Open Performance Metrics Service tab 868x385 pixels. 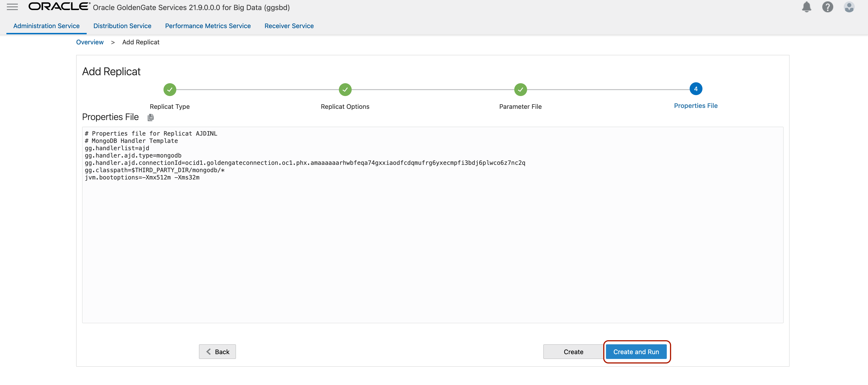(x=208, y=26)
